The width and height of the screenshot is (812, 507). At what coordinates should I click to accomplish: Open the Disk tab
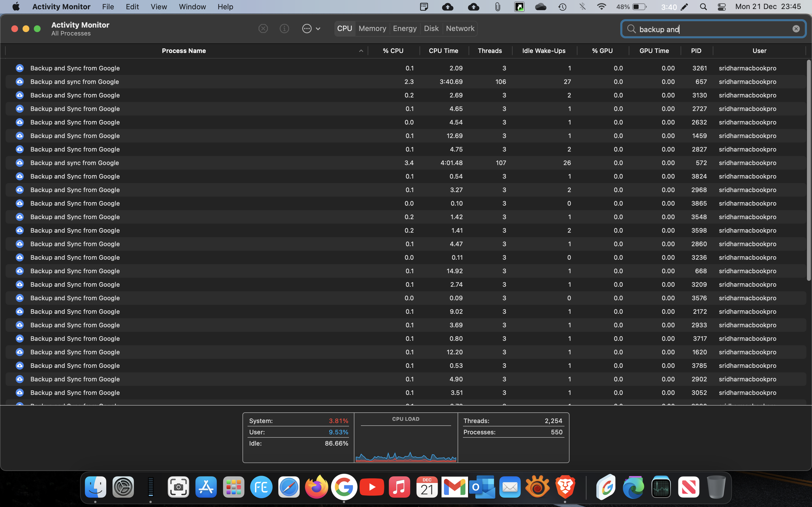(431, 28)
